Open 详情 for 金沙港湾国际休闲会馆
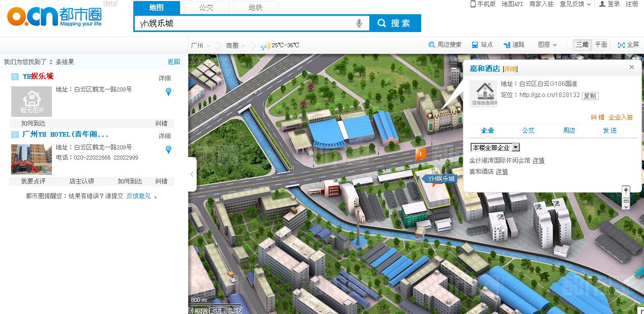The width and height of the screenshot is (644, 314). (x=538, y=161)
